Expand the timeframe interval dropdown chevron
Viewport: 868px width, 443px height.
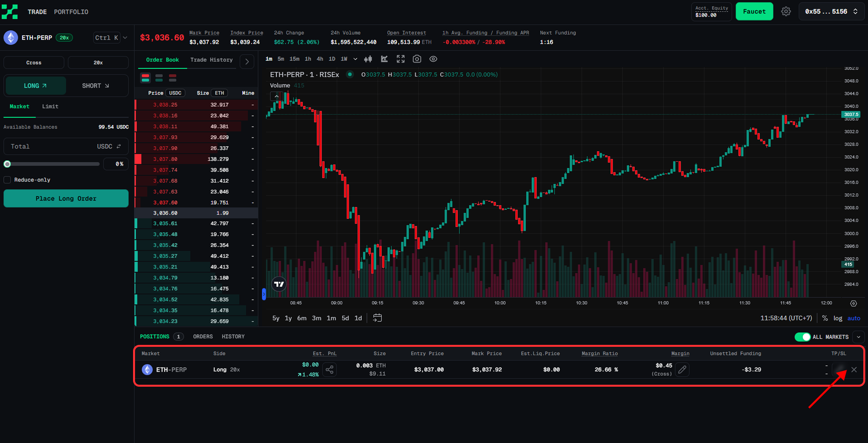click(x=355, y=59)
